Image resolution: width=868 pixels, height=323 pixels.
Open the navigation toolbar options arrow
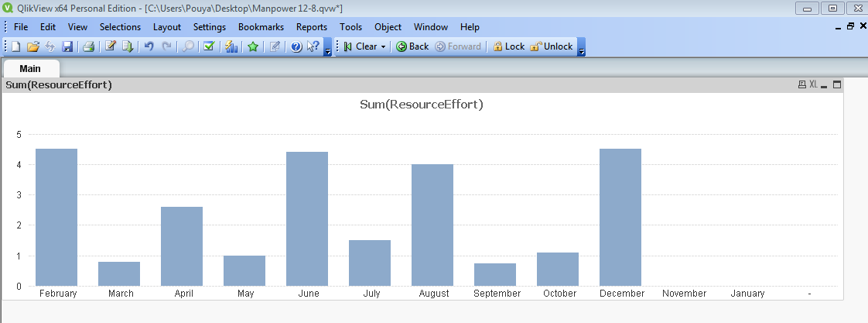[581, 49]
